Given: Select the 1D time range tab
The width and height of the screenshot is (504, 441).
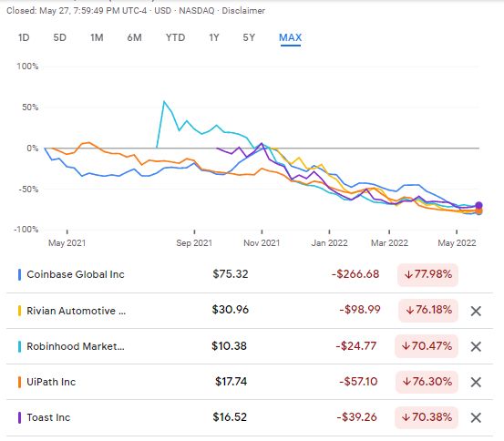Looking at the screenshot, I should click(x=24, y=37).
